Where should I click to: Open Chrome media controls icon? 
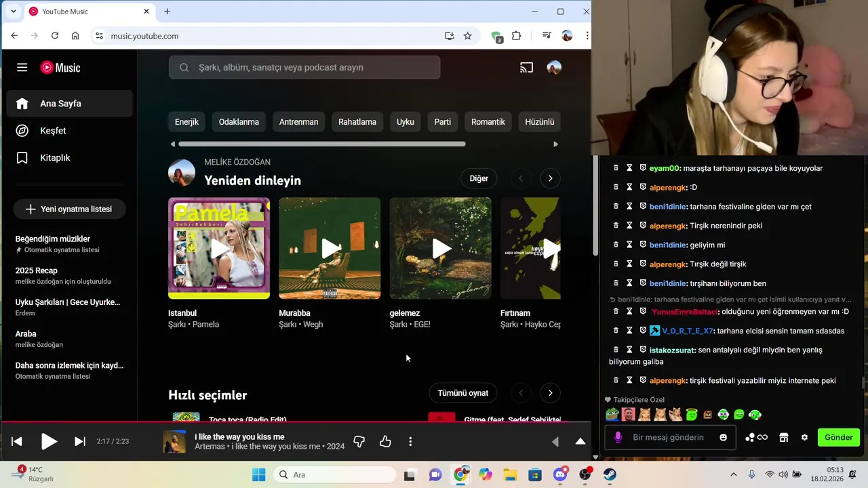tap(547, 36)
